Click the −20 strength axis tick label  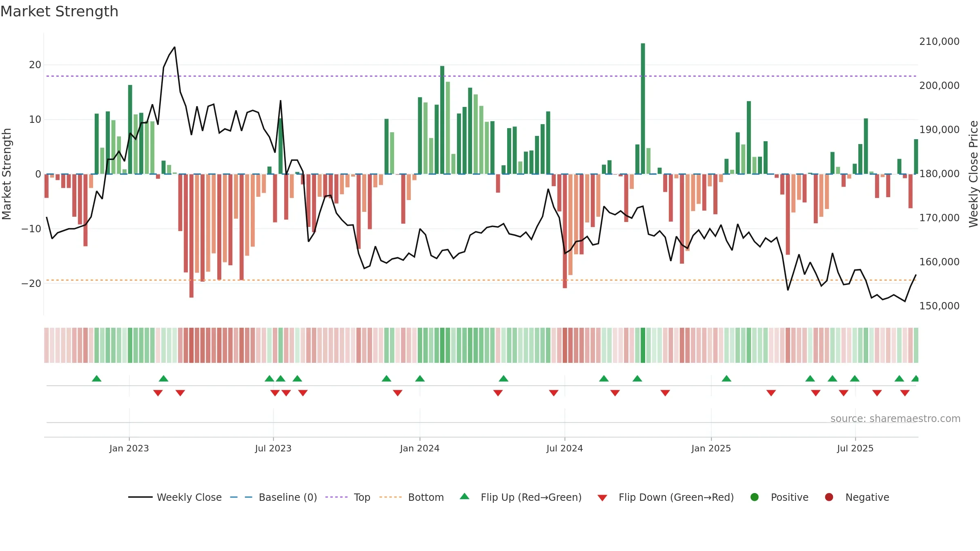click(x=31, y=284)
